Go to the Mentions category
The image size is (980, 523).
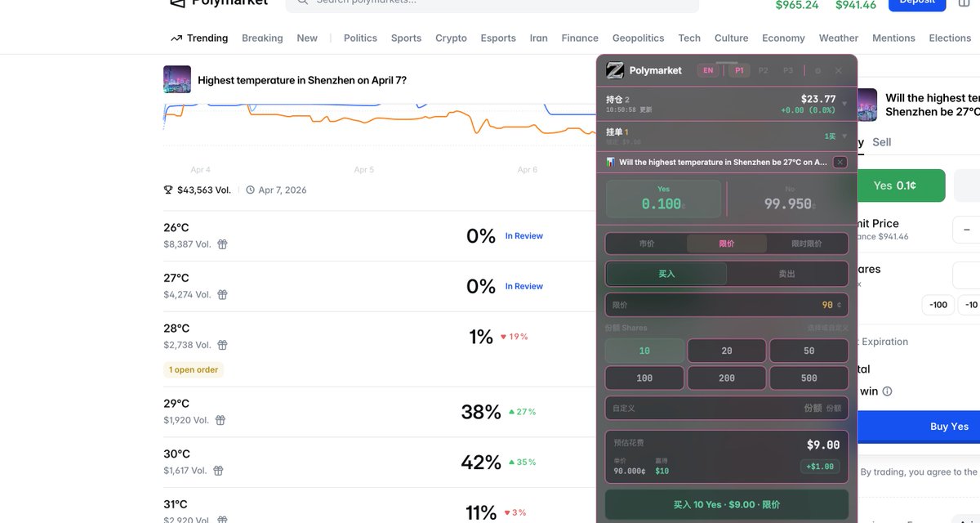coord(893,38)
